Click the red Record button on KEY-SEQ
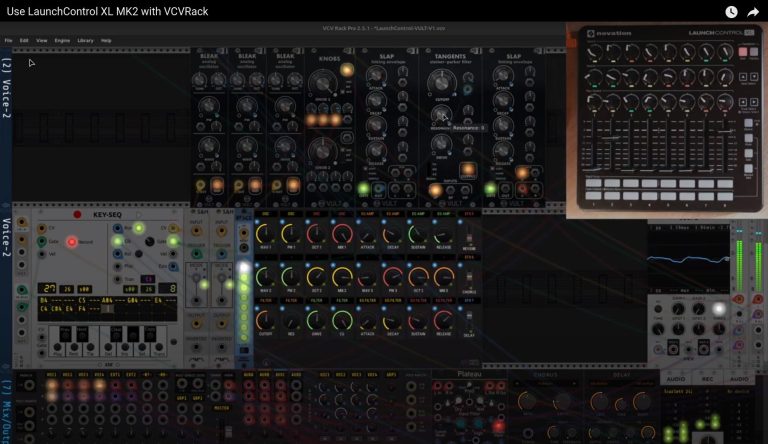The width and height of the screenshot is (768, 444). [72, 242]
